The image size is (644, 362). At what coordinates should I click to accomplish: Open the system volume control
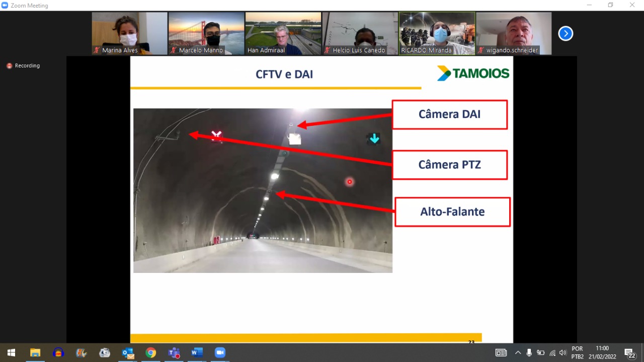pyautogui.click(x=562, y=352)
